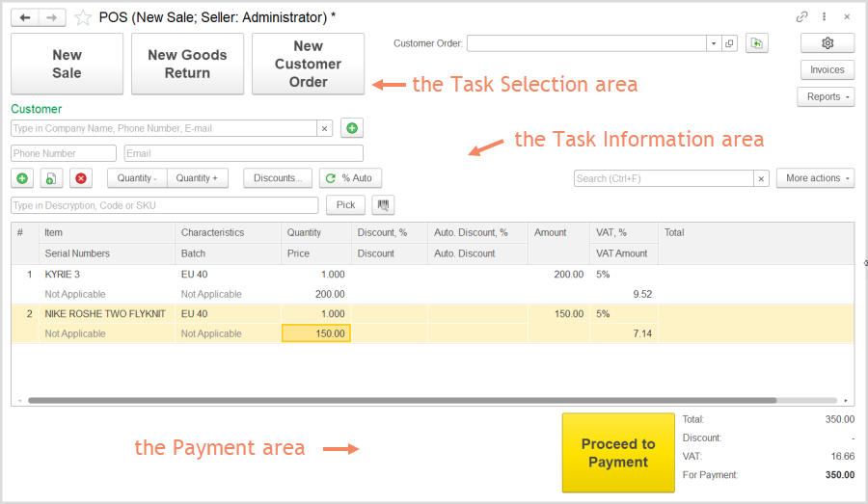Copy link using the chain link icon
Screen dimensions: 868x504
[801, 17]
